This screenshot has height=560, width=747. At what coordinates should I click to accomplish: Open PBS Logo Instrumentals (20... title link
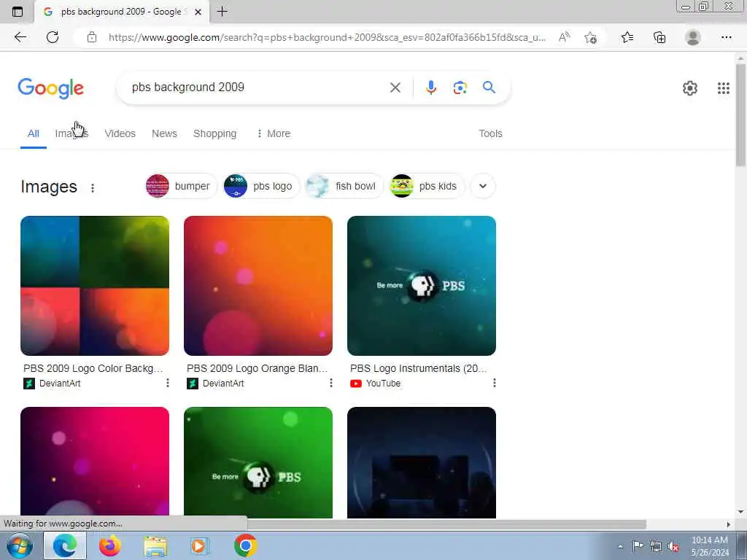419,368
